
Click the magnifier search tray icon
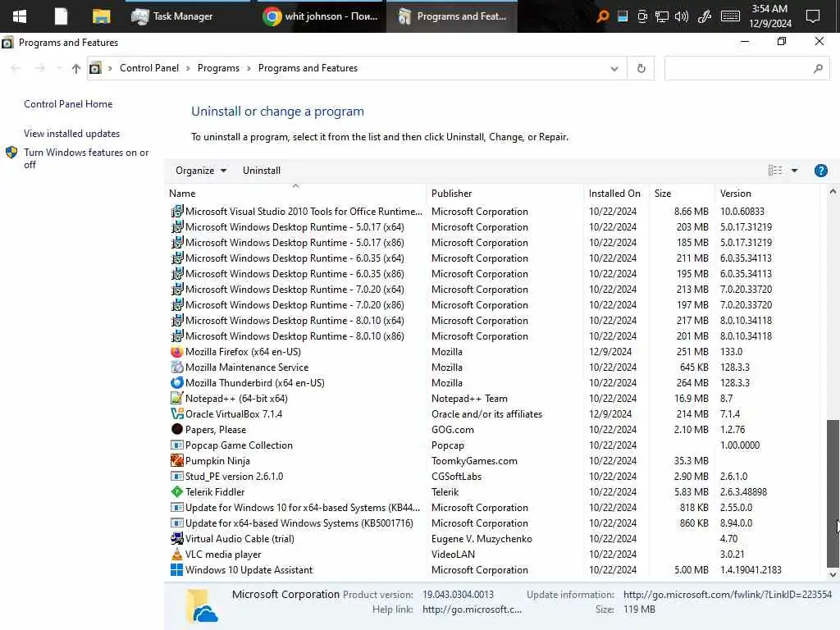tap(602, 16)
